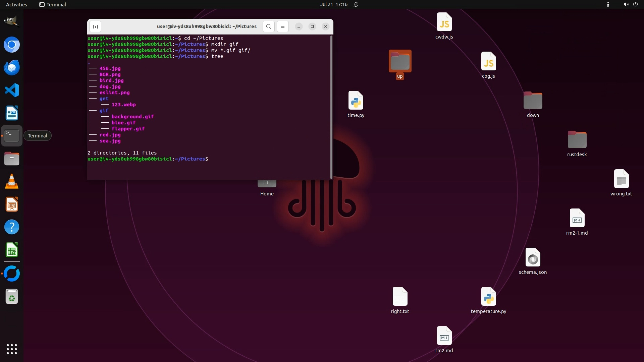Click the new tab icon in Terminal
644x362 pixels.
click(x=95, y=26)
